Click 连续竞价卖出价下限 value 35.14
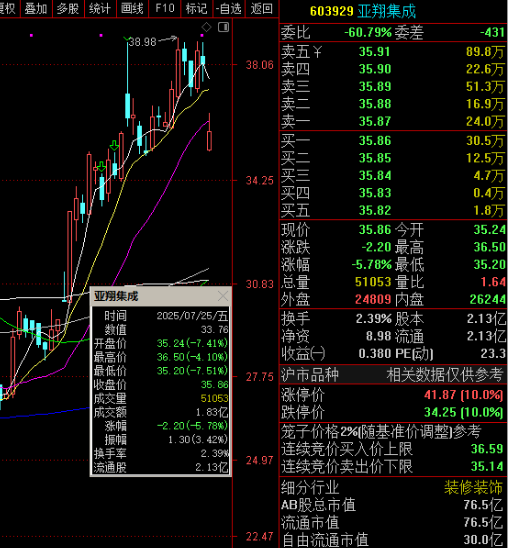 (x=487, y=467)
